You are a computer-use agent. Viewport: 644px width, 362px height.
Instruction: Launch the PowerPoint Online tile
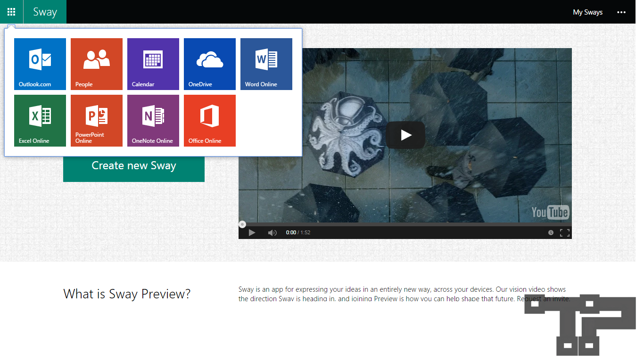click(97, 121)
